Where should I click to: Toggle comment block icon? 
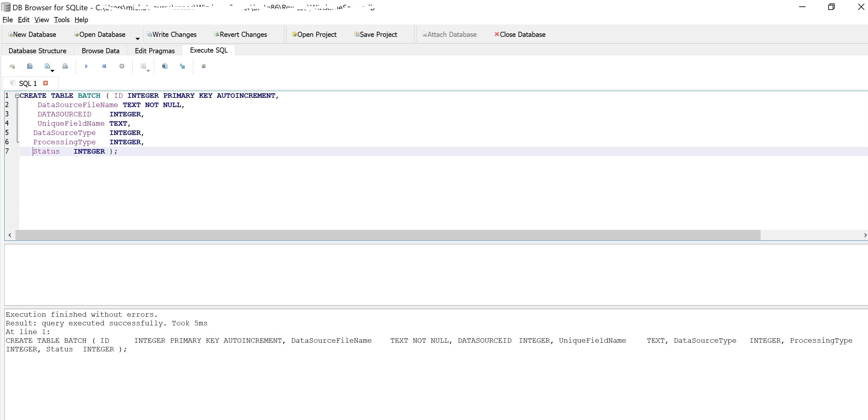(204, 66)
